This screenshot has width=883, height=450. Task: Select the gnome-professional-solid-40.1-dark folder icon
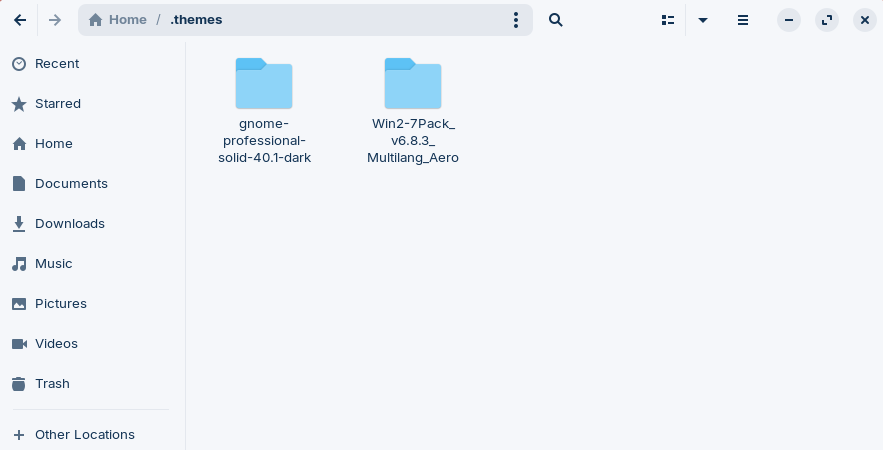tap(264, 83)
